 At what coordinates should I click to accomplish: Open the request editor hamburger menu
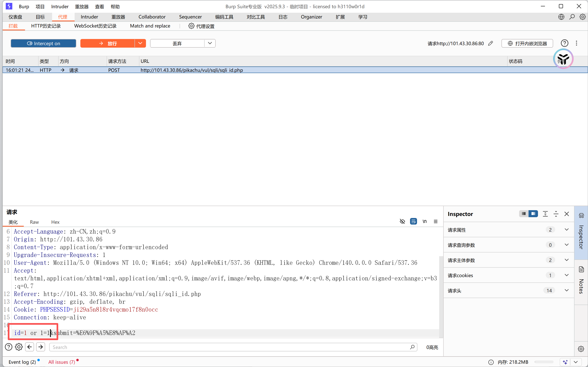(x=435, y=221)
